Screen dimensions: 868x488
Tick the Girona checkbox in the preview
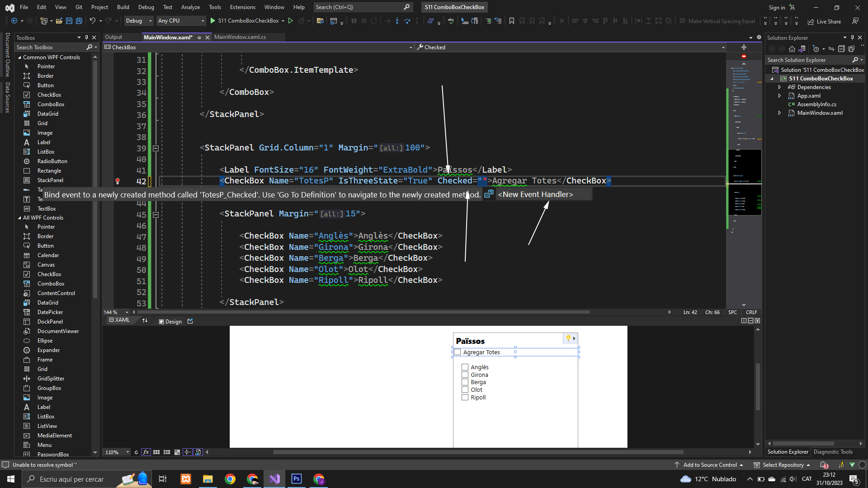(465, 375)
